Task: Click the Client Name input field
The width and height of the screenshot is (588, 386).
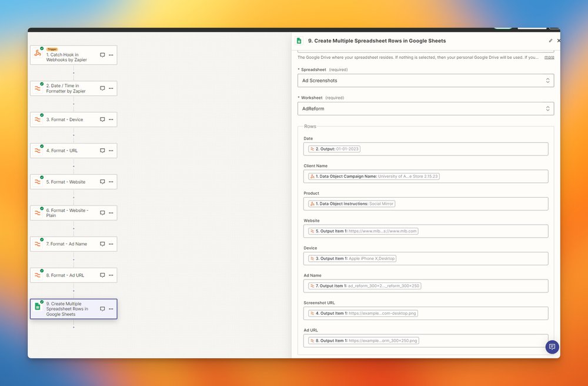Action: click(426, 177)
